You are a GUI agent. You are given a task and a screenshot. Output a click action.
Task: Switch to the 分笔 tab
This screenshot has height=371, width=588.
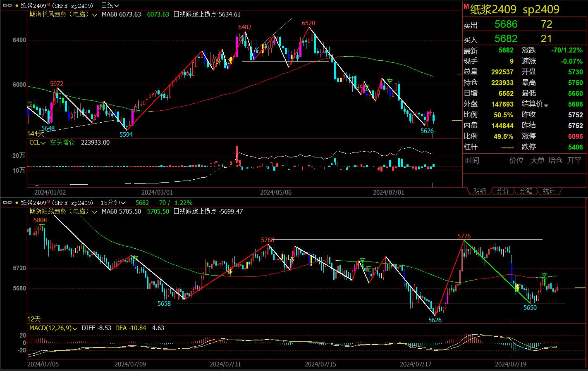click(526, 191)
